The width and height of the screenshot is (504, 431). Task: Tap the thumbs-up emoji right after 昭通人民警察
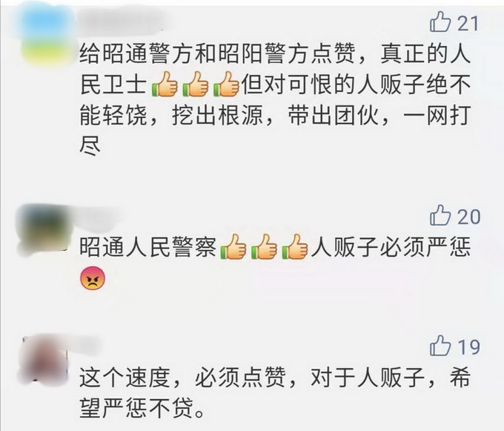coord(233,247)
